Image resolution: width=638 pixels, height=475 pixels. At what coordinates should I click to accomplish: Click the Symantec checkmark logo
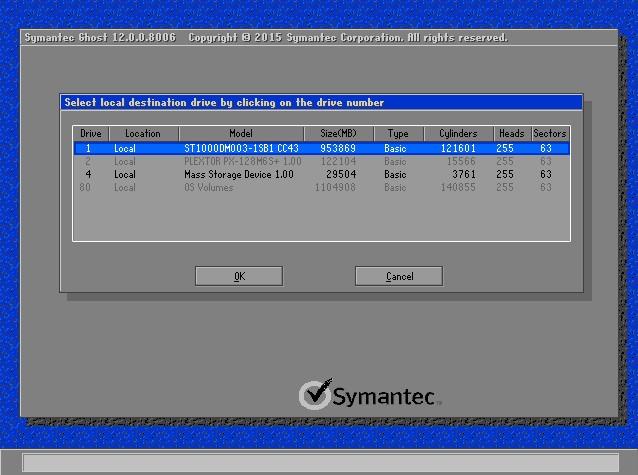[x=316, y=394]
